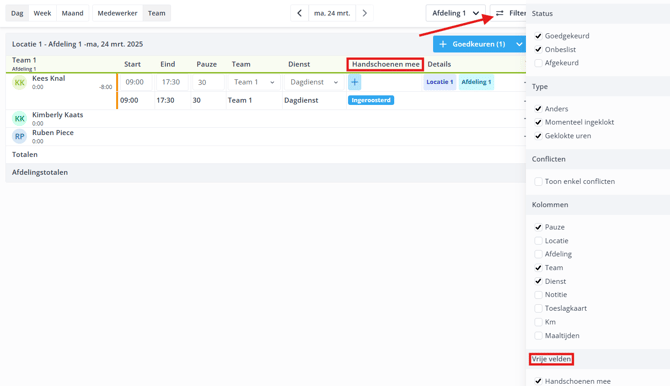
Task: Enable the Locatie column checkbox
Action: tap(538, 241)
